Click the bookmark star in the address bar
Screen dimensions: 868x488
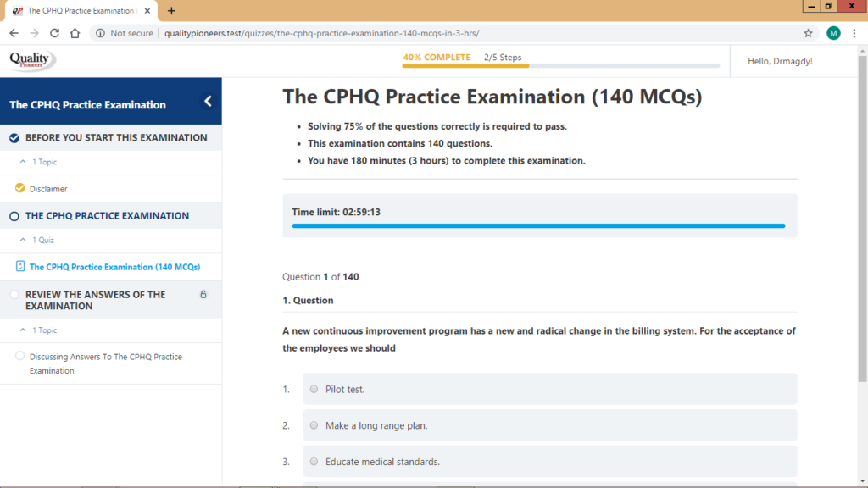pos(808,33)
